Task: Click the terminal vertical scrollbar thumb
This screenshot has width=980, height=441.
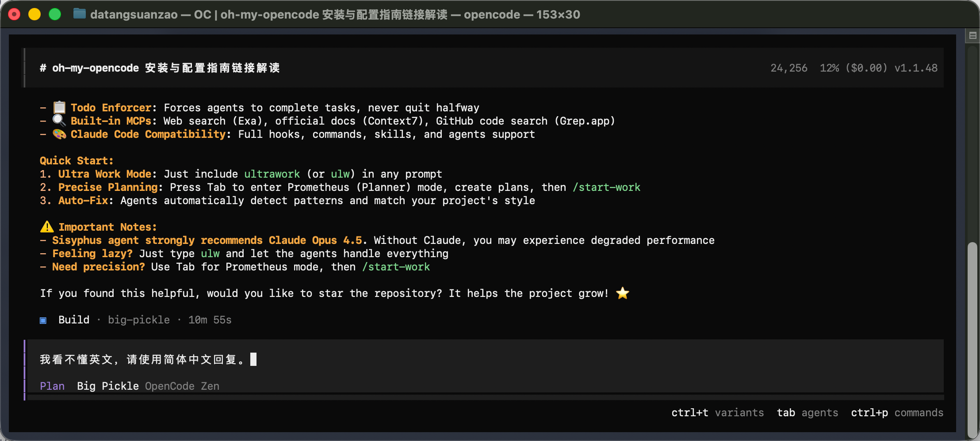Action: coord(972,339)
